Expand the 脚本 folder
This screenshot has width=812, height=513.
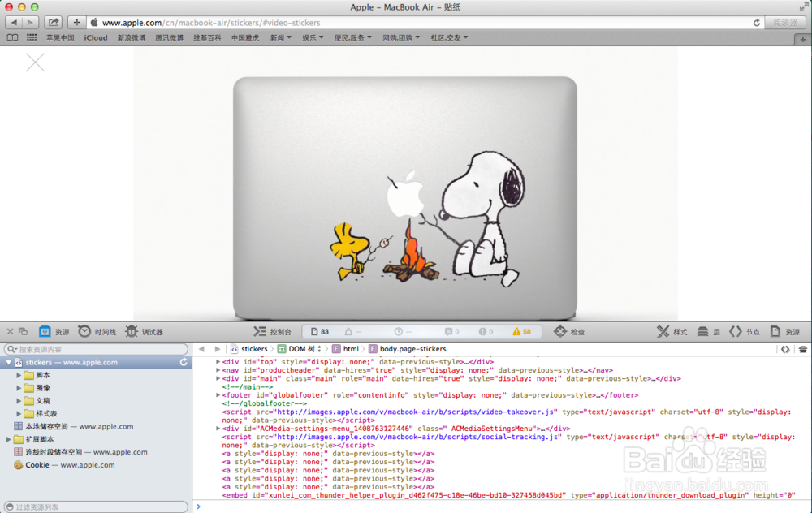[x=19, y=375]
